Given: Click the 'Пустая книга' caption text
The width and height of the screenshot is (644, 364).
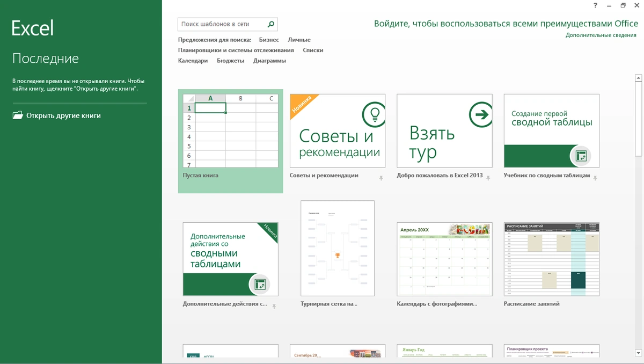Looking at the screenshot, I should point(201,176).
